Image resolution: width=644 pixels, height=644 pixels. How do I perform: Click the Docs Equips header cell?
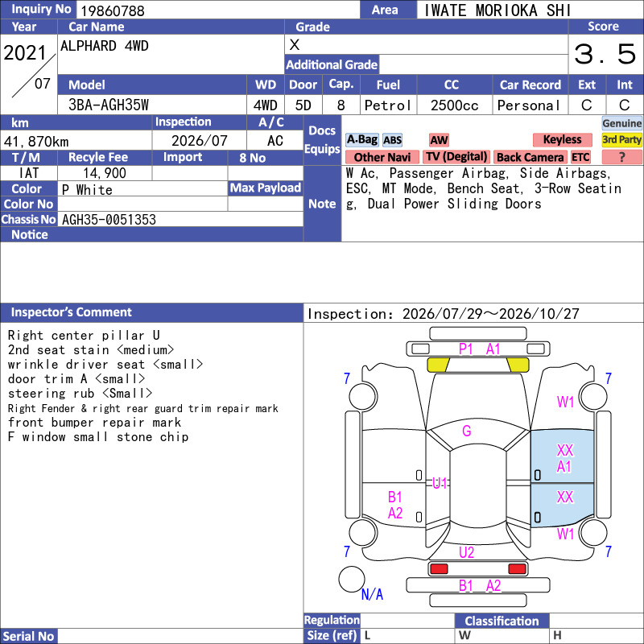323,139
